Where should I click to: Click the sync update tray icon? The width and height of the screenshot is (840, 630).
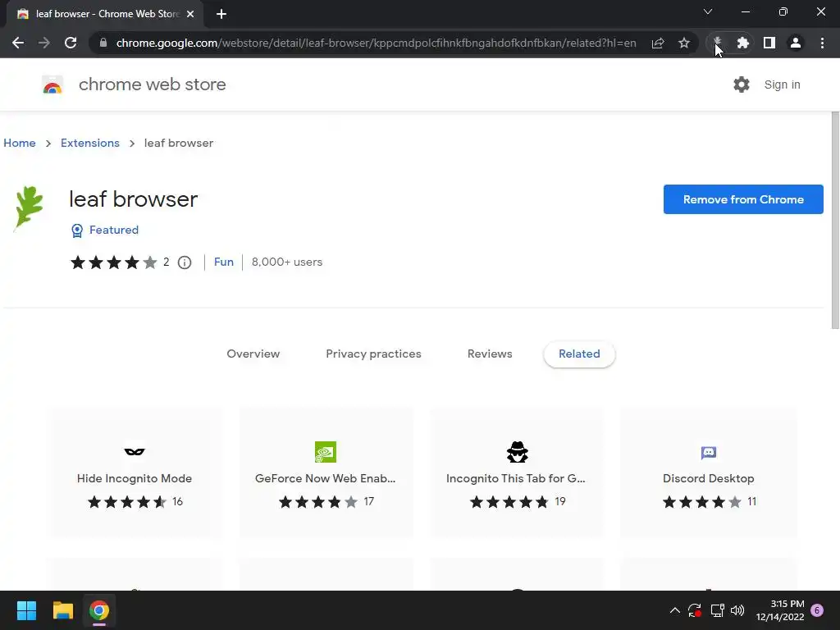[x=695, y=610]
